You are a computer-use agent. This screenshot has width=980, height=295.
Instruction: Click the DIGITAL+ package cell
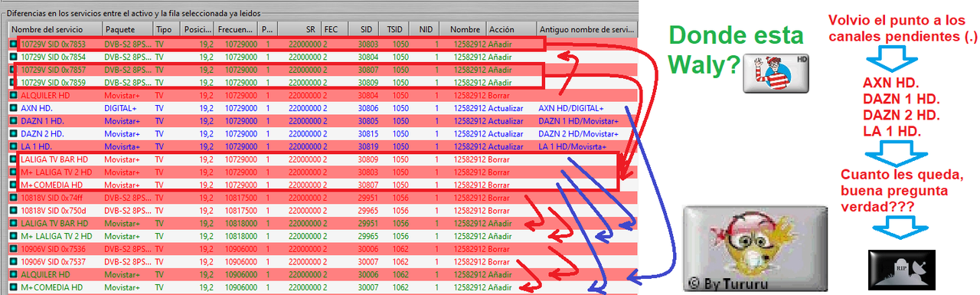point(120,109)
